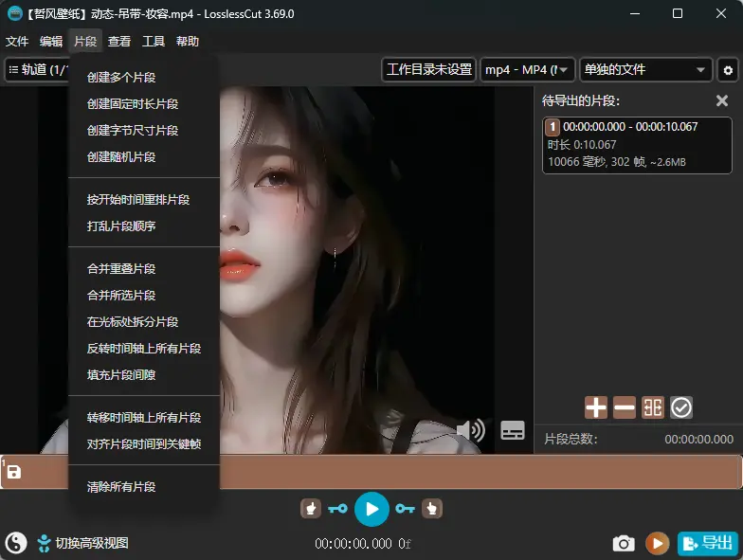Jump to next keyframe key icon

coord(406,509)
